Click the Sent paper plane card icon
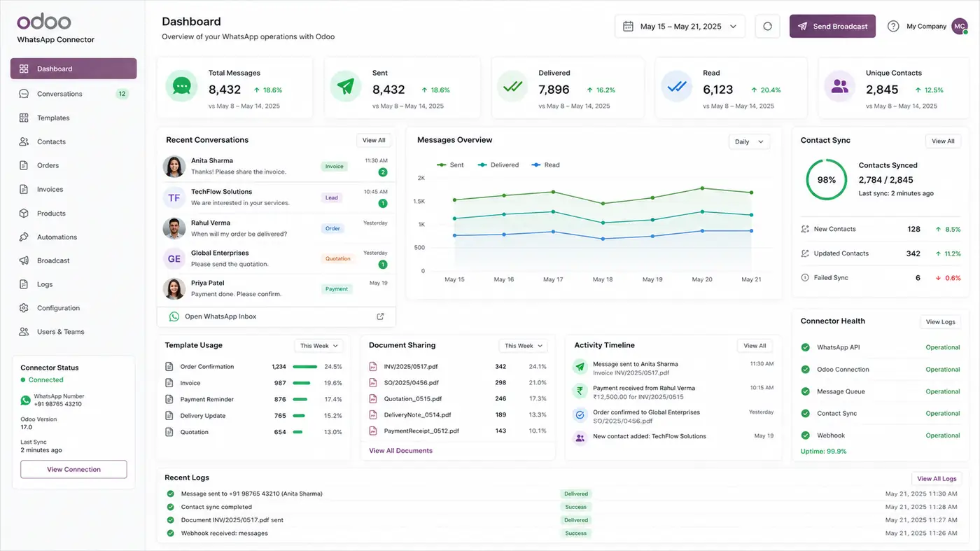The image size is (980, 551). point(346,86)
